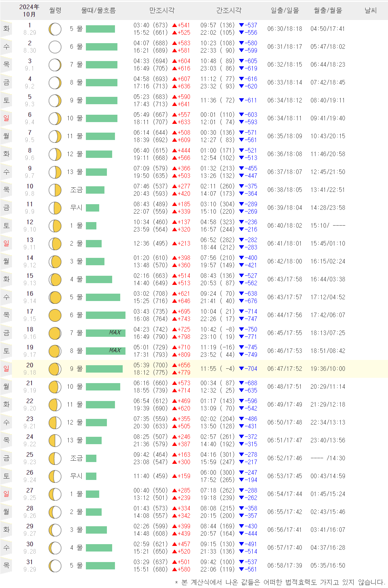Click high tide time 12:36 (495)
This screenshot has height=588, width=388.
[151, 243]
